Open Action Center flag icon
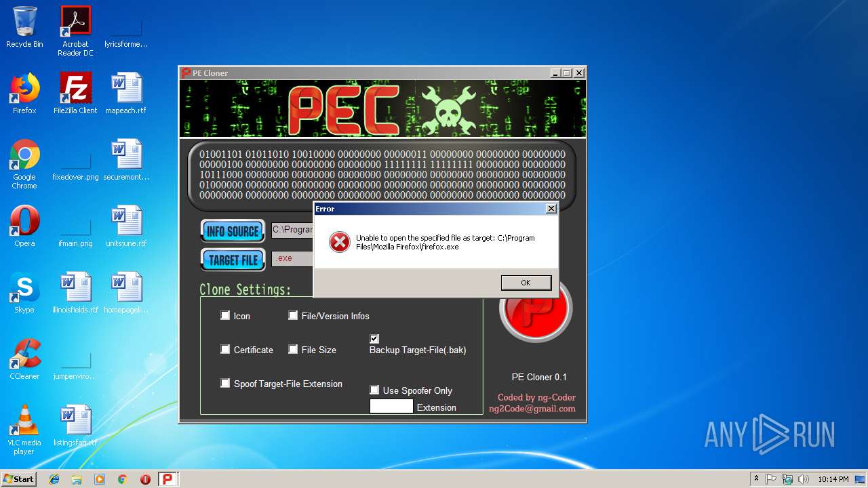 click(x=771, y=479)
